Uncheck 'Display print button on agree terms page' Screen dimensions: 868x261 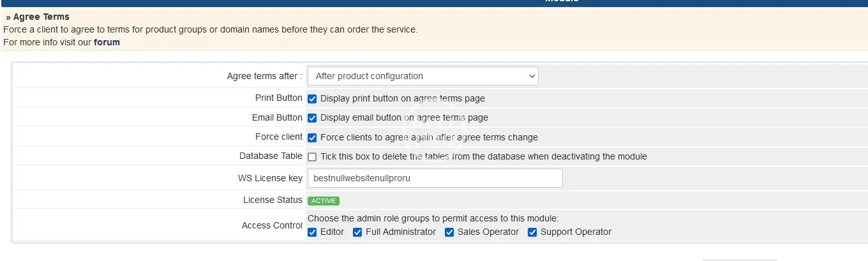pyautogui.click(x=312, y=98)
